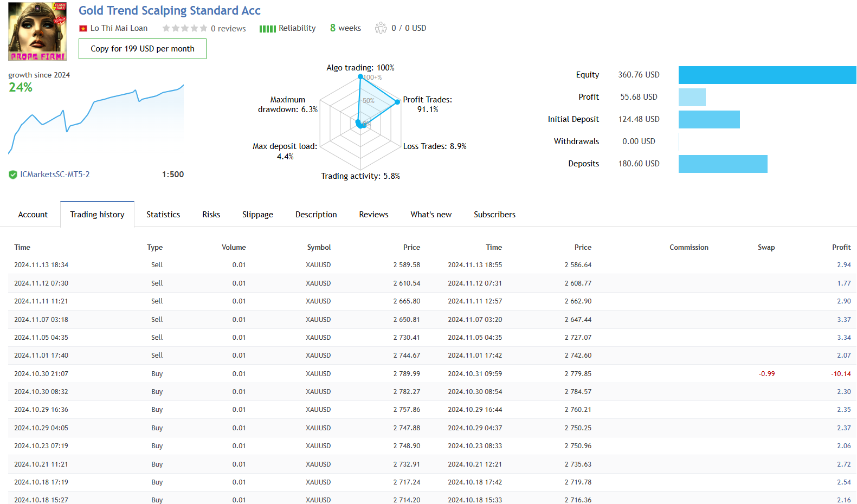857x504 pixels.
Task: Switch to the Account tab
Action: [x=33, y=215]
